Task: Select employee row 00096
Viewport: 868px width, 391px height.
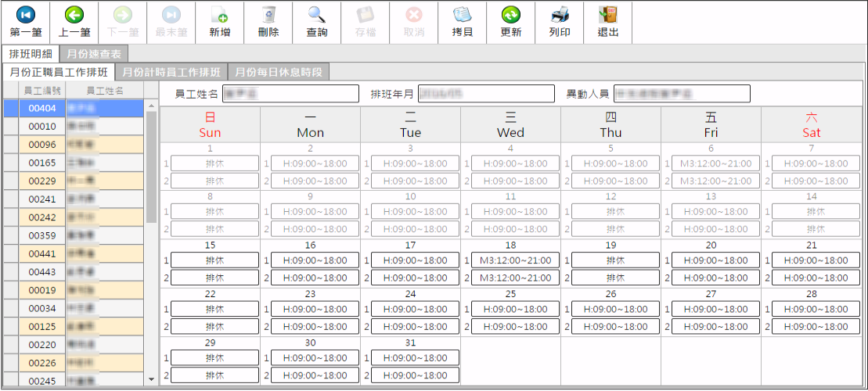Action: tap(42, 145)
